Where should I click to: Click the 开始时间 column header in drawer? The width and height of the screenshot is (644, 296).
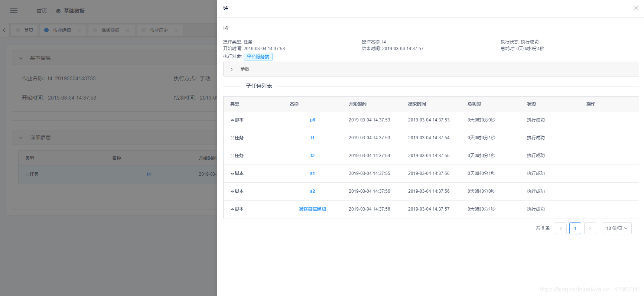tap(358, 104)
